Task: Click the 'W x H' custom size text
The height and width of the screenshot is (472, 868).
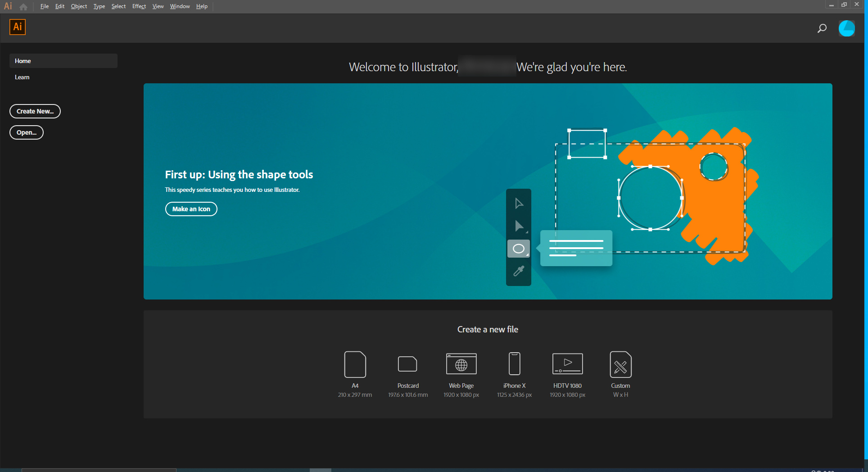Action: pos(621,395)
